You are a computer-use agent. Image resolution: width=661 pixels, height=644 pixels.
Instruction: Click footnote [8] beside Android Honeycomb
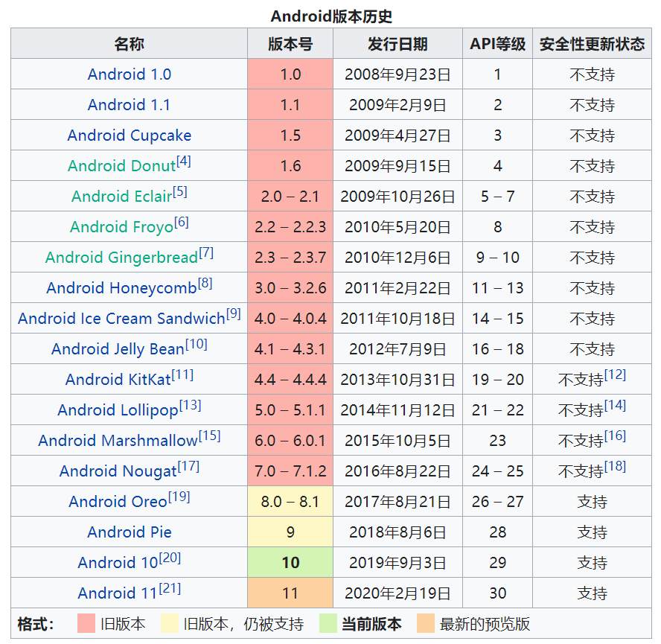[205, 284]
